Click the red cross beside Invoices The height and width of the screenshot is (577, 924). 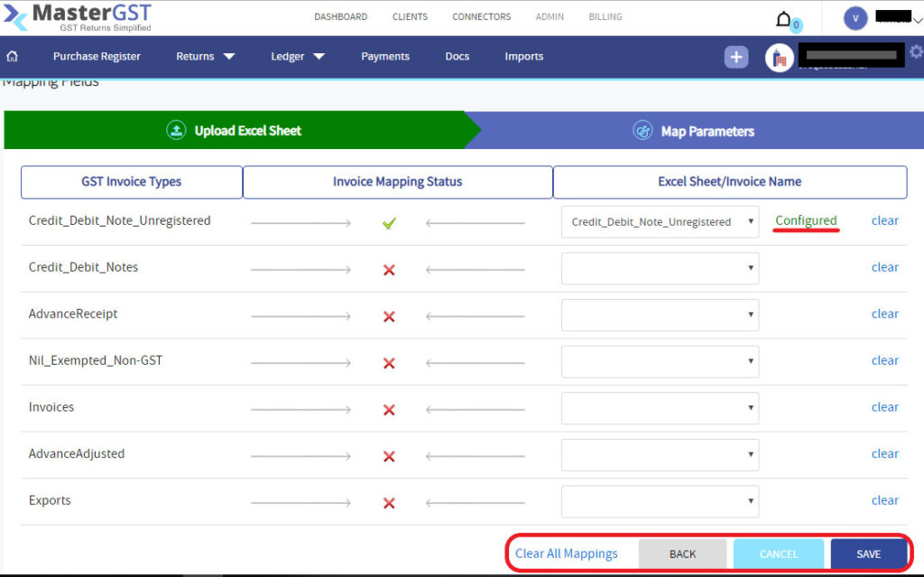388,408
